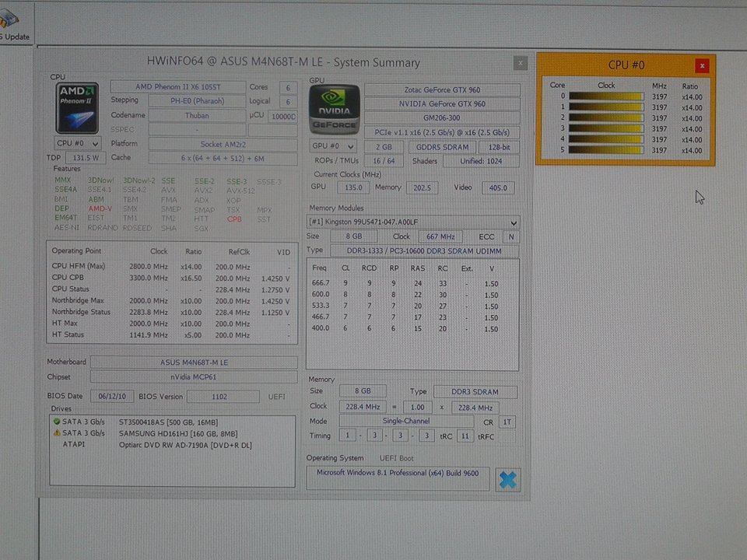Click the EM64T feature label
Viewport: 747px width, 560px height.
pos(65,218)
